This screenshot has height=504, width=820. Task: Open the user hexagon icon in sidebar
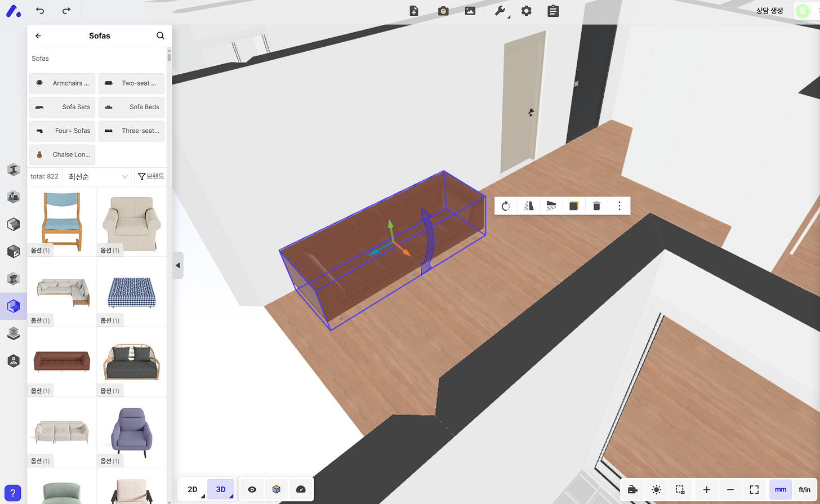point(14,361)
